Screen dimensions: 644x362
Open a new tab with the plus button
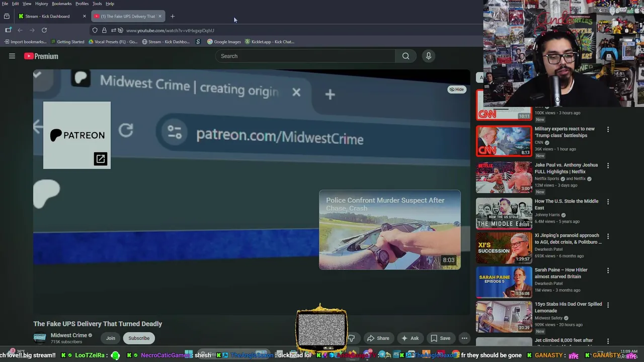[173, 16]
